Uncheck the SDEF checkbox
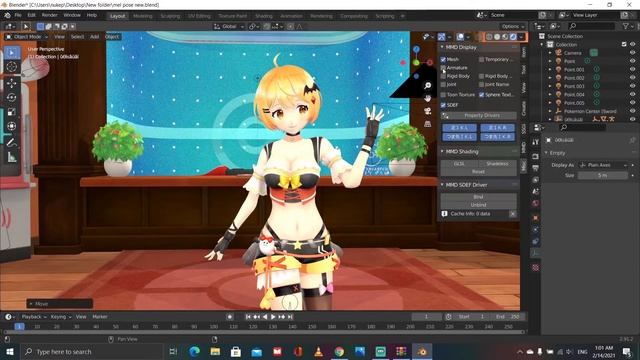 443,105
